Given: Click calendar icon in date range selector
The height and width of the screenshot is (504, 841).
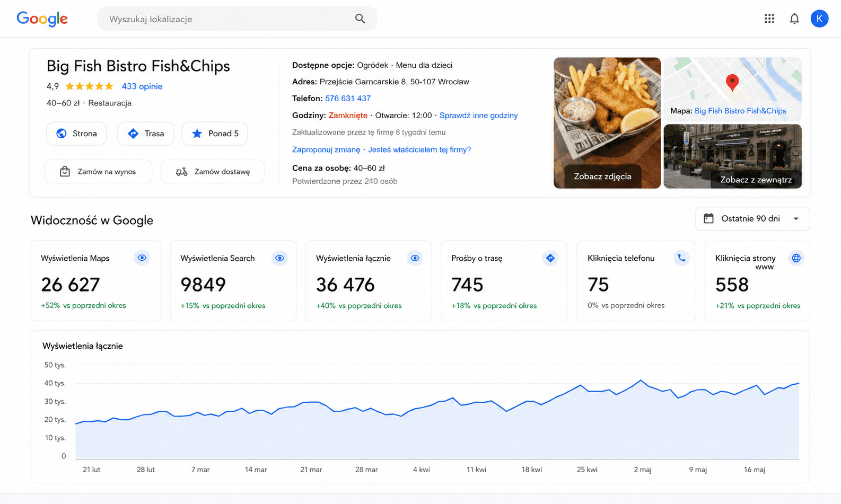Looking at the screenshot, I should coord(708,218).
